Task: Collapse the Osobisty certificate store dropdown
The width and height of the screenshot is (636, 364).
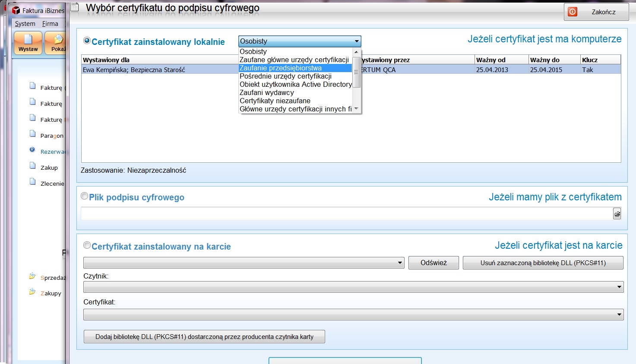Action: [357, 41]
